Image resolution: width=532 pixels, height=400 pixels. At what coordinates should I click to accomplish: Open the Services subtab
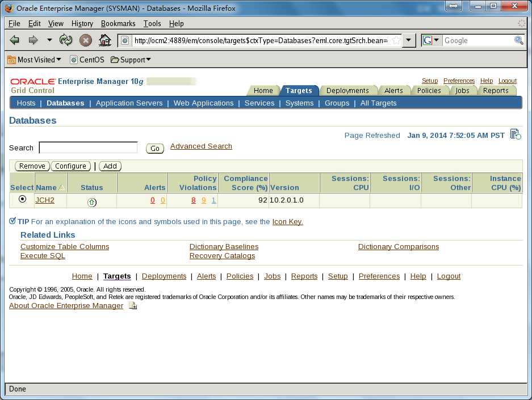tap(259, 103)
